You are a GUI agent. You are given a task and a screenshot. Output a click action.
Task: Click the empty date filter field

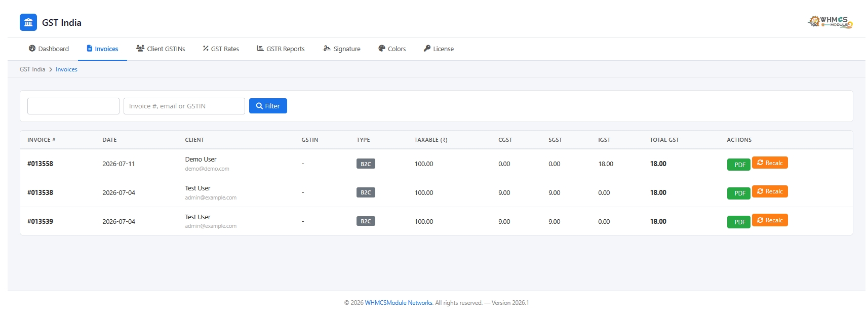(73, 106)
